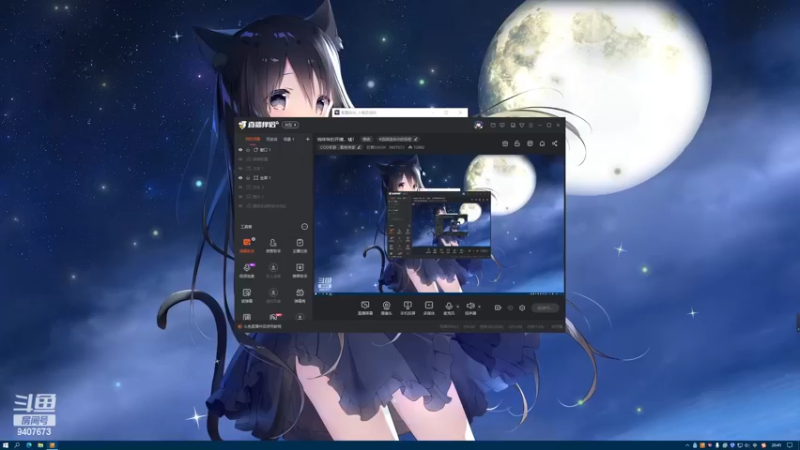The width and height of the screenshot is (800, 450).
Task: Add a camera source
Action: coord(386,307)
